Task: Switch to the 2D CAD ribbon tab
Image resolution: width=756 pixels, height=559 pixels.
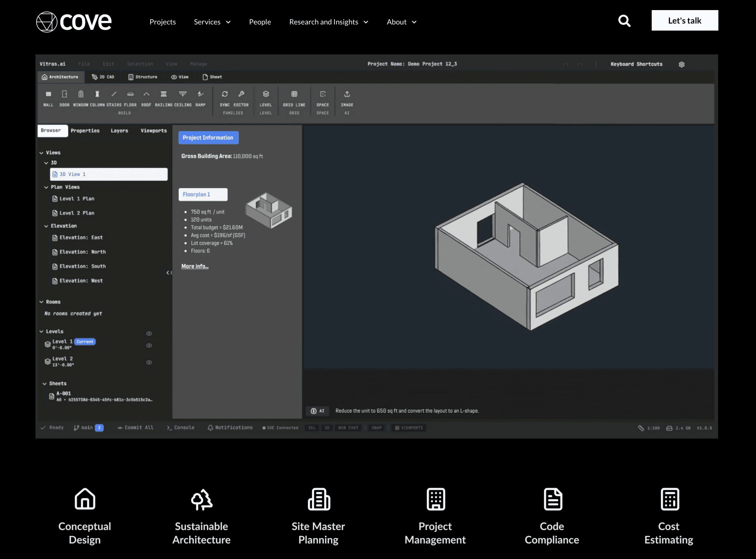Action: (x=103, y=77)
